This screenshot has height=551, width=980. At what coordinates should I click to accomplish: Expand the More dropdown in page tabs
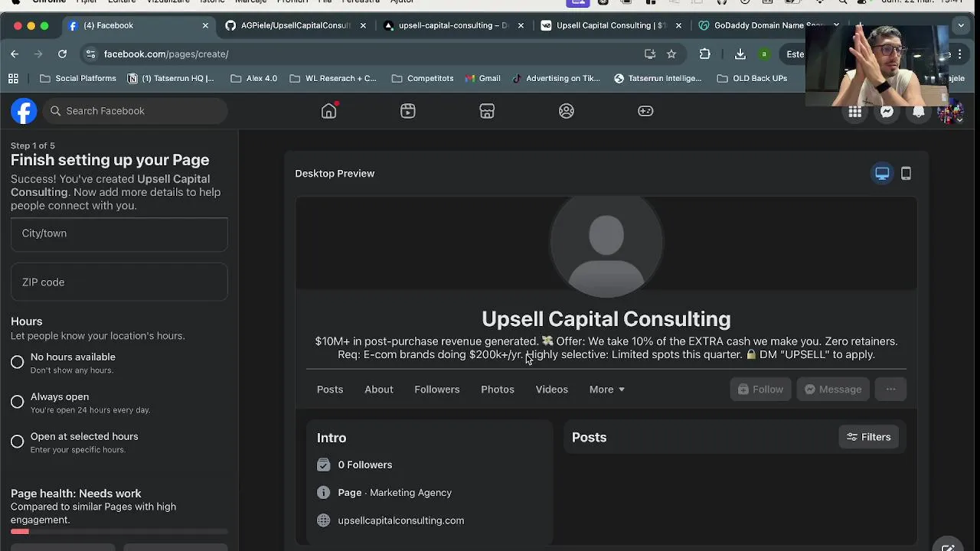tap(607, 390)
